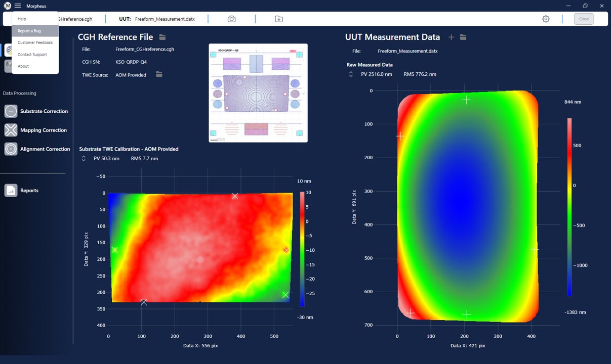Screen dimensions: 611x364
Task: Select Report a Bug menu item
Action: pyautogui.click(x=29, y=31)
